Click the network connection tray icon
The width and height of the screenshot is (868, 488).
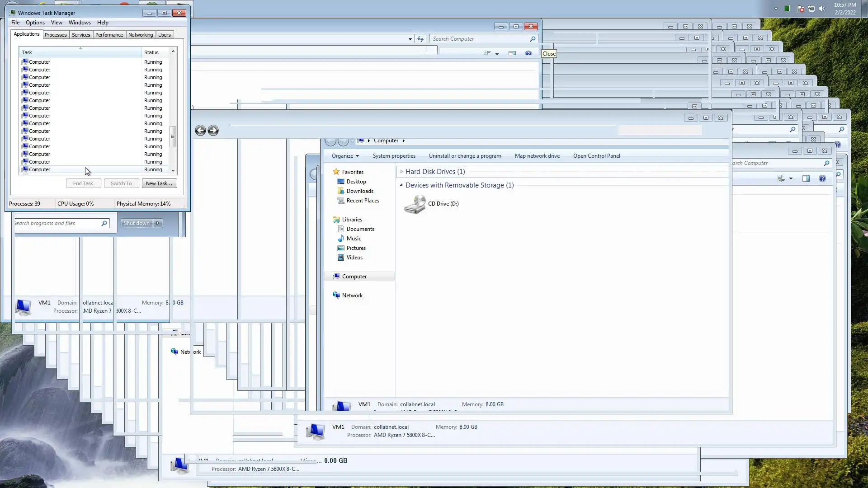[x=811, y=9]
